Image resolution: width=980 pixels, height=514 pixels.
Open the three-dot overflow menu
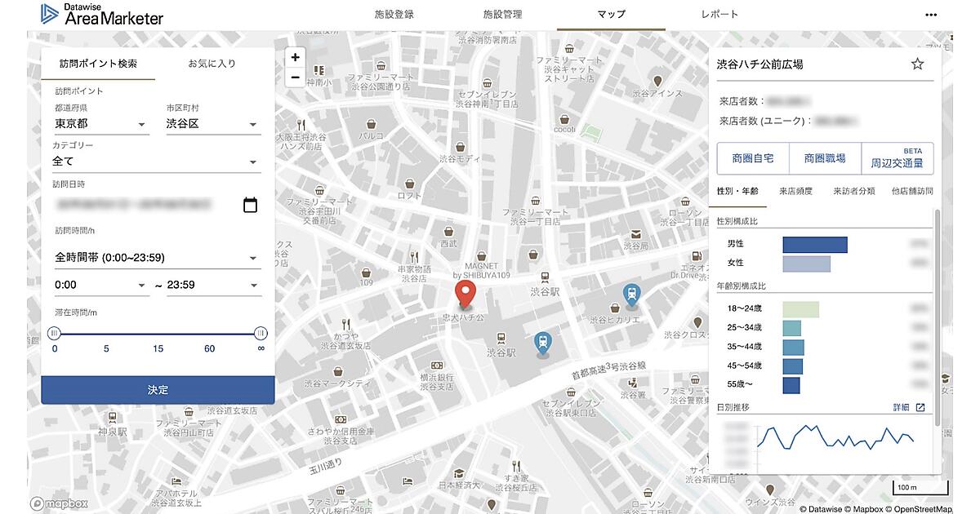click(931, 15)
